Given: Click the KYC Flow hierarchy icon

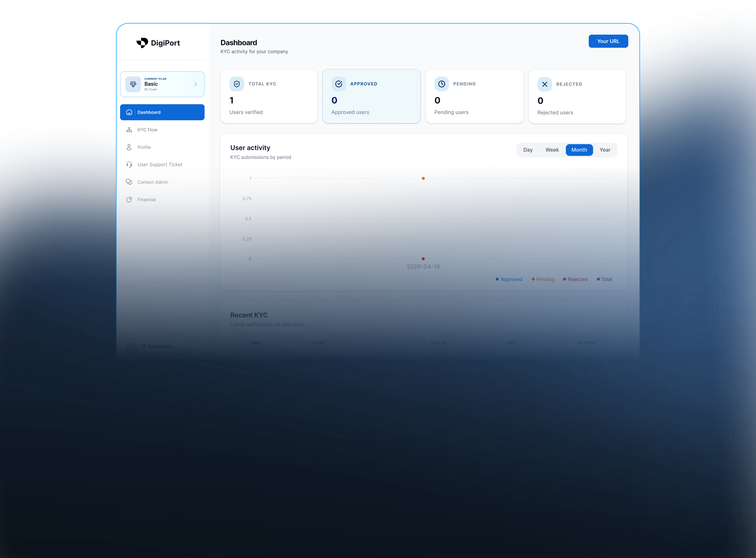Looking at the screenshot, I should [129, 130].
